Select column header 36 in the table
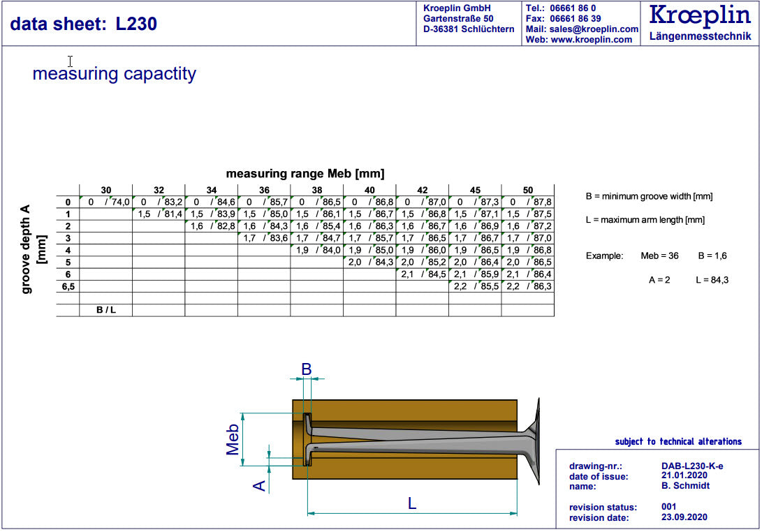This screenshot has width=762, height=532. (264, 190)
